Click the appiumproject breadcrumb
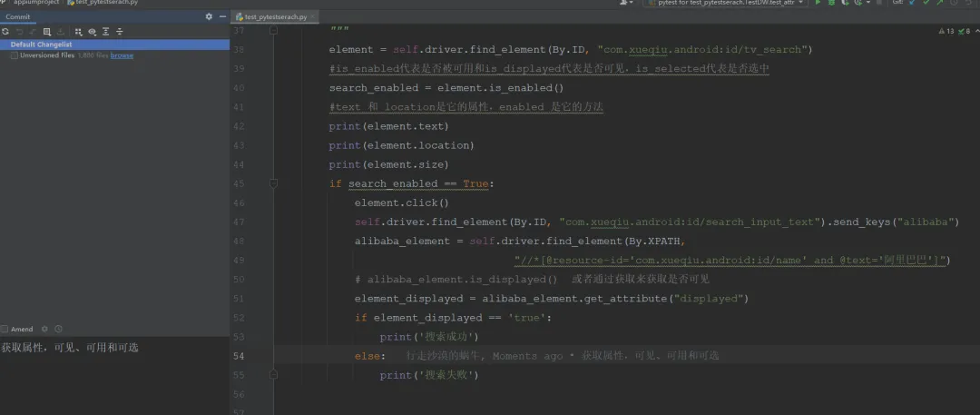Image resolution: width=980 pixels, height=415 pixels. (x=36, y=3)
